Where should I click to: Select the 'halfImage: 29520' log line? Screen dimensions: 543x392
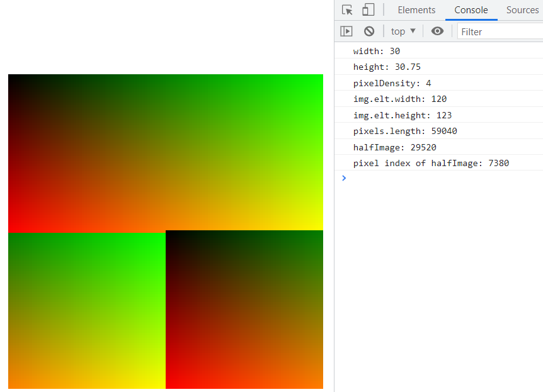coord(439,147)
